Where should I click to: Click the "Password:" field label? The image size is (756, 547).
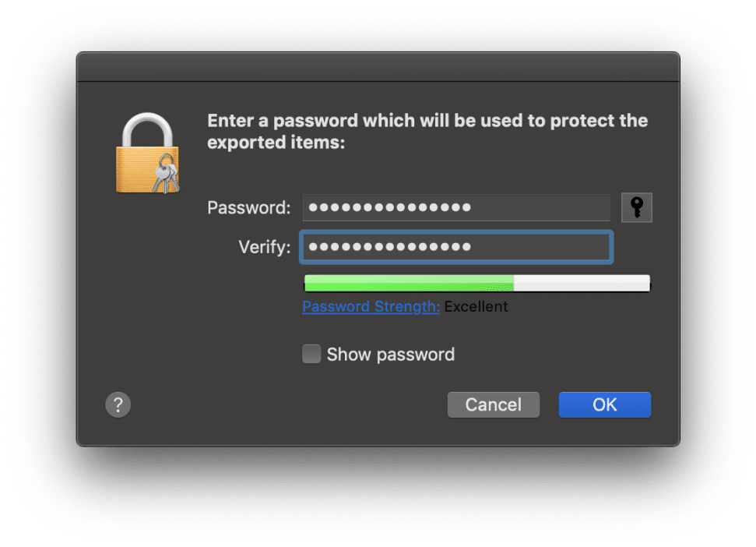[x=248, y=208]
